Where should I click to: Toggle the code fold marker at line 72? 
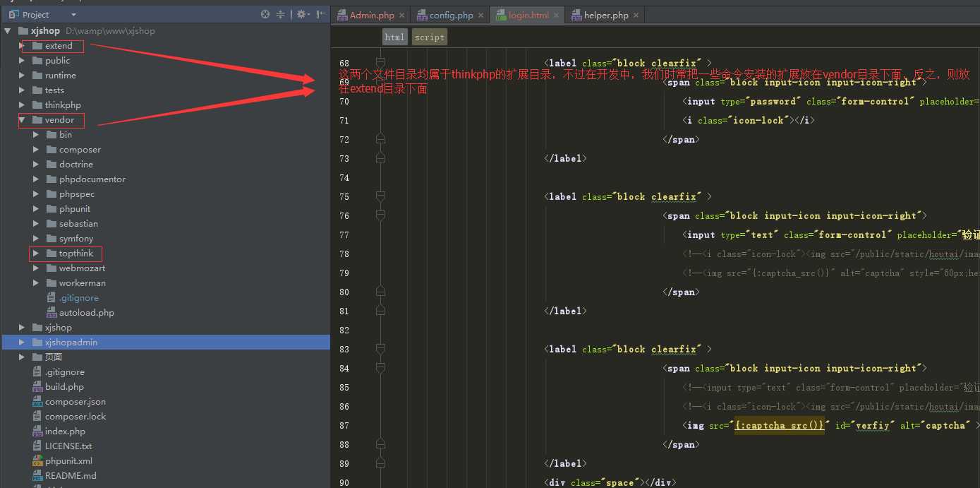click(380, 140)
